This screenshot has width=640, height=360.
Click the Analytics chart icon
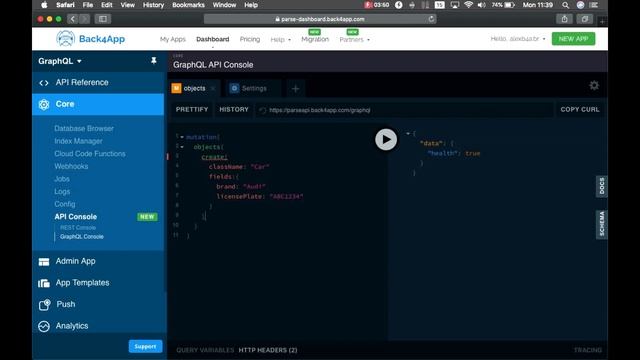pos(44,326)
